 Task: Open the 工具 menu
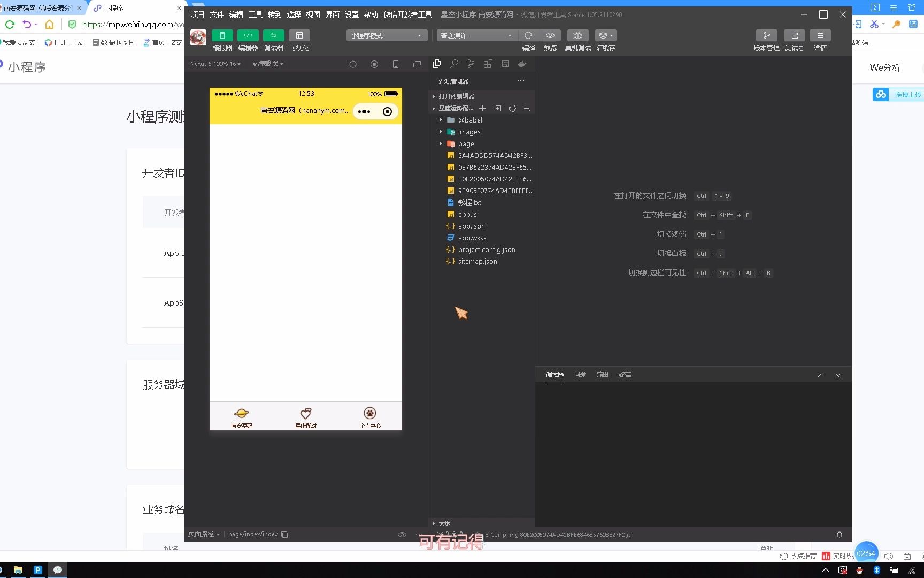click(x=255, y=14)
